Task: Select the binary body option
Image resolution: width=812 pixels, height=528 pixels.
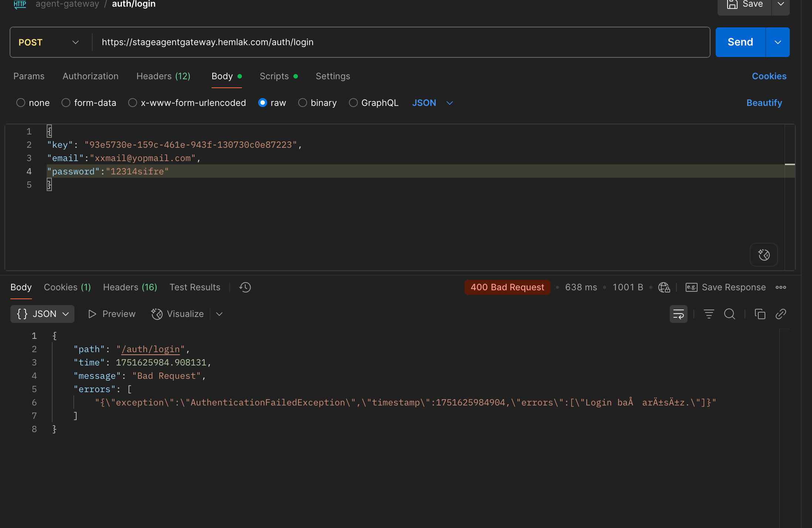Action: [x=303, y=103]
